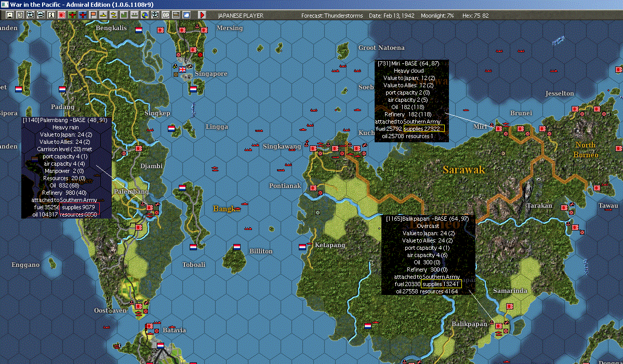The image size is (623, 364).
Task: Click the Palembang base popup title
Action: click(x=65, y=120)
